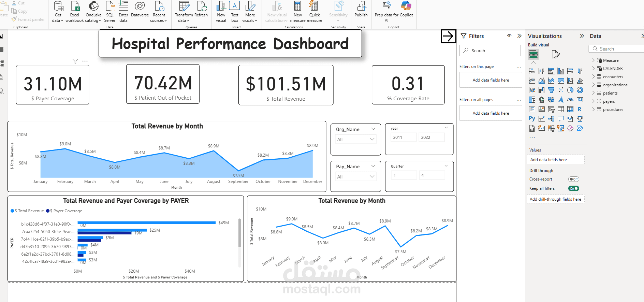
Task: Select the stacked bar chart visual
Action: point(532,71)
